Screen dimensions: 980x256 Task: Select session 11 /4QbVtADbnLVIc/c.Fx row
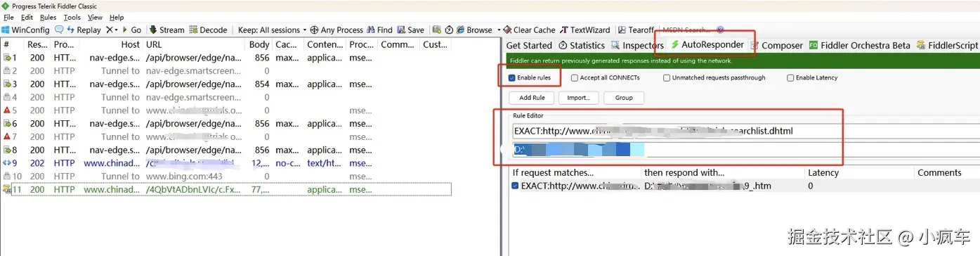point(226,189)
